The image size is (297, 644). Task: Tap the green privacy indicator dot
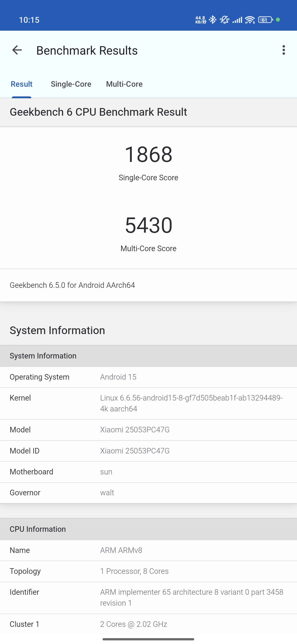click(x=278, y=20)
